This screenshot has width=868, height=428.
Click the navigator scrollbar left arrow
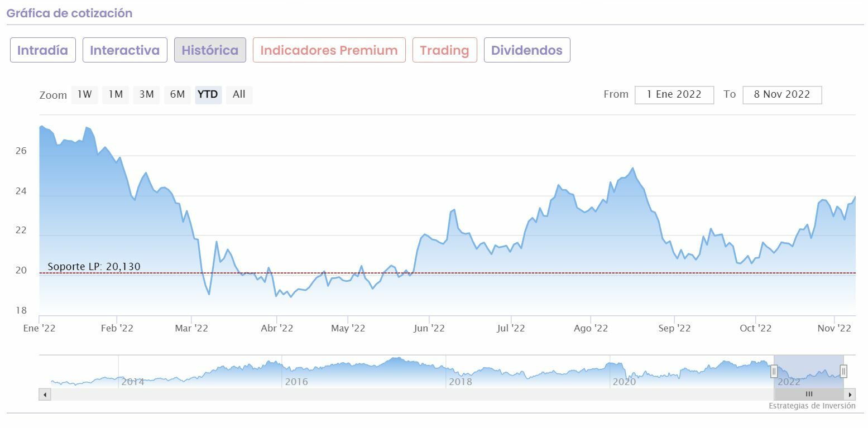[45, 395]
